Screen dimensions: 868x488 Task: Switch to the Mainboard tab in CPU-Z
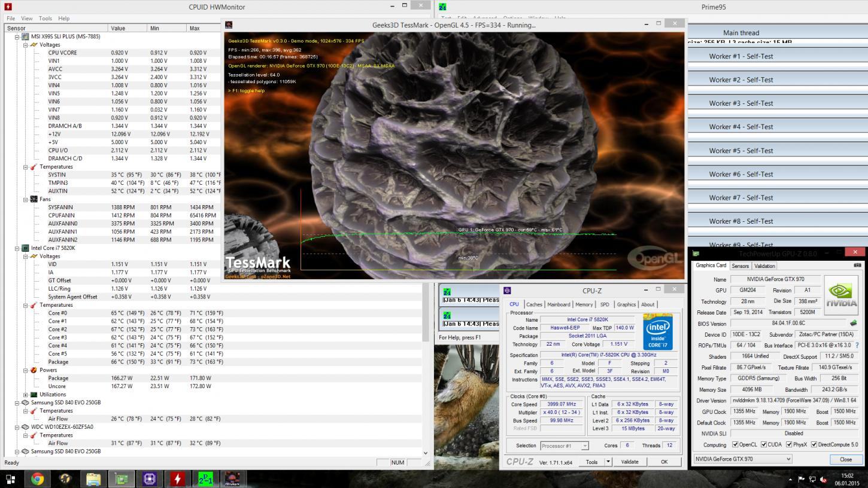(x=559, y=304)
